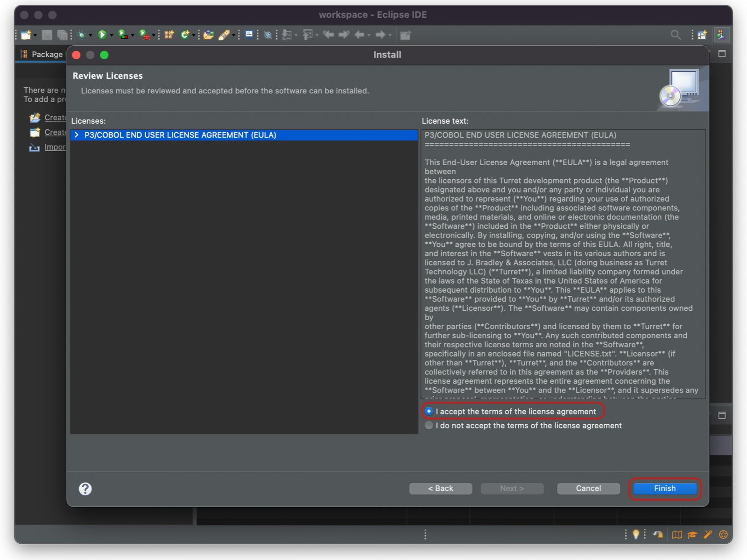Screen dimensions: 747x560
Task: Click the Search flashlight toolbar icon
Action: coord(225,35)
